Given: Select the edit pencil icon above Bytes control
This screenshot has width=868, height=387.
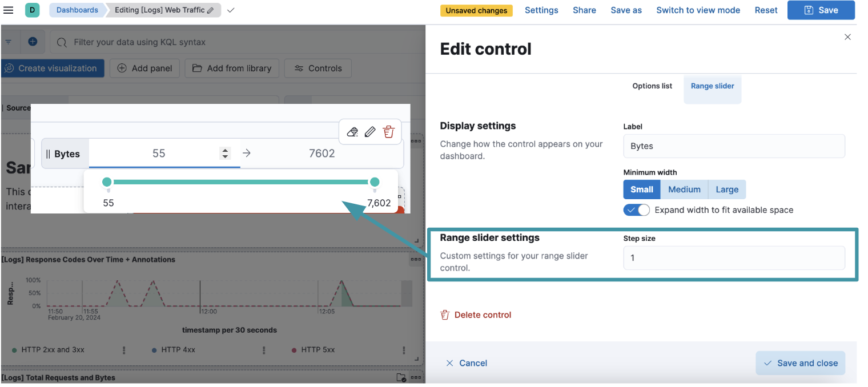Looking at the screenshot, I should [370, 131].
